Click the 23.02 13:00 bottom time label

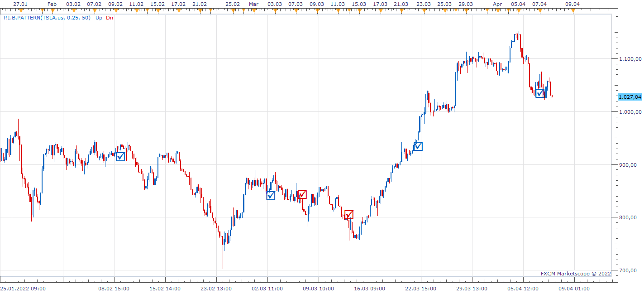click(216, 289)
